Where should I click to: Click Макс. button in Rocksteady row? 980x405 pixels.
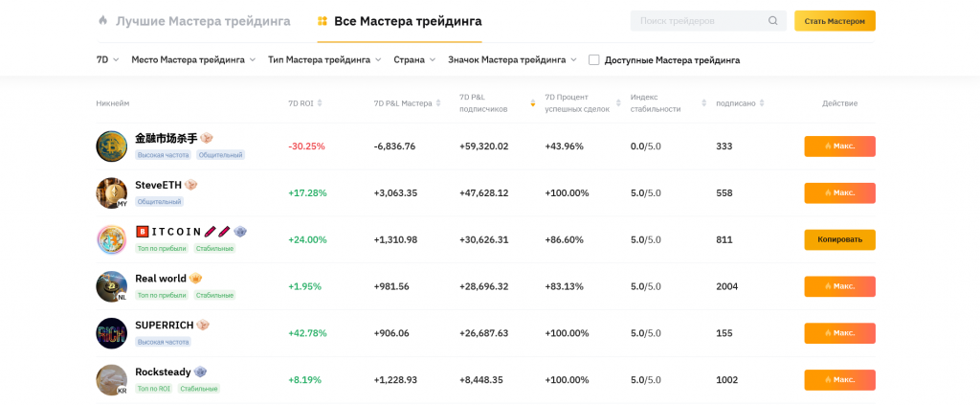click(x=839, y=380)
